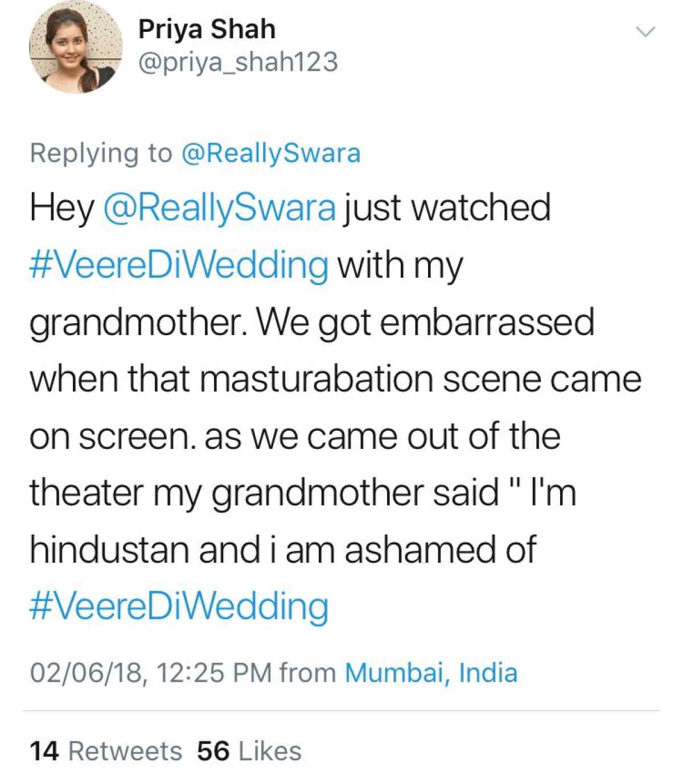Click the Retweets count number 14
This screenshot has height=784, width=683.
click(x=46, y=750)
